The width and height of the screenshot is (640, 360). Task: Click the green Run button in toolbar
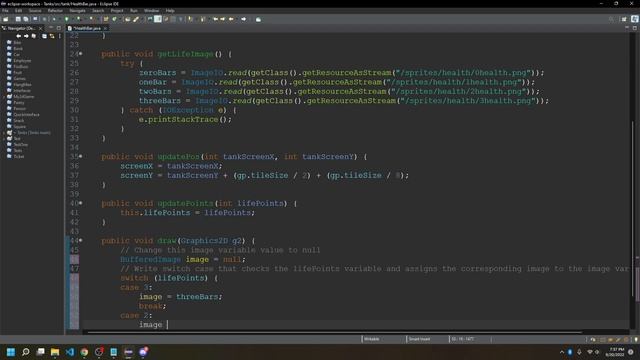pos(67,19)
